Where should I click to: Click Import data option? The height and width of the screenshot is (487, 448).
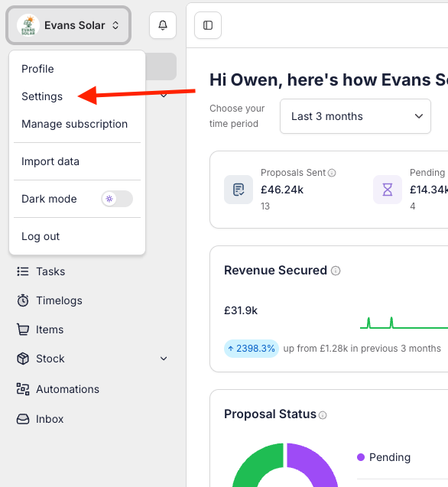point(50,161)
